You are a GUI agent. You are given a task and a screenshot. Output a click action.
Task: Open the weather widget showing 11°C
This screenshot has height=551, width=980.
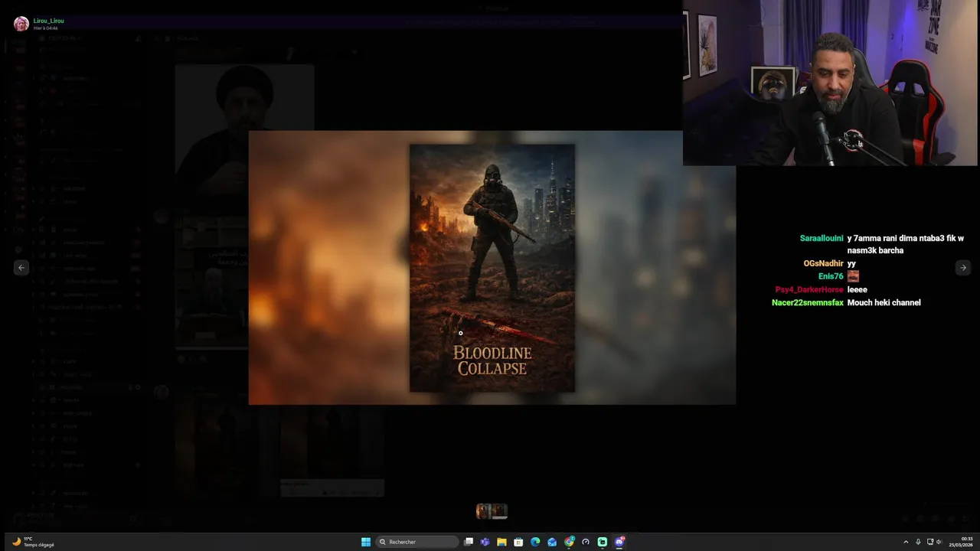pyautogui.click(x=33, y=542)
